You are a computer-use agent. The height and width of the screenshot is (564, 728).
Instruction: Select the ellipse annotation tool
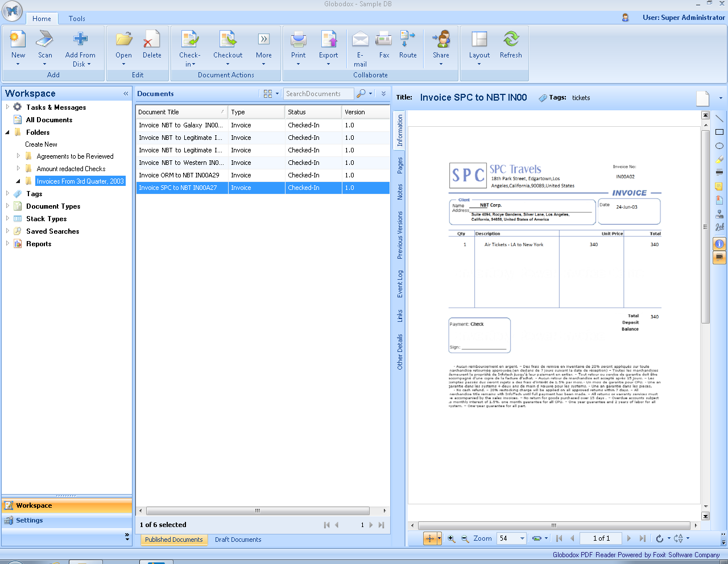[x=719, y=146]
